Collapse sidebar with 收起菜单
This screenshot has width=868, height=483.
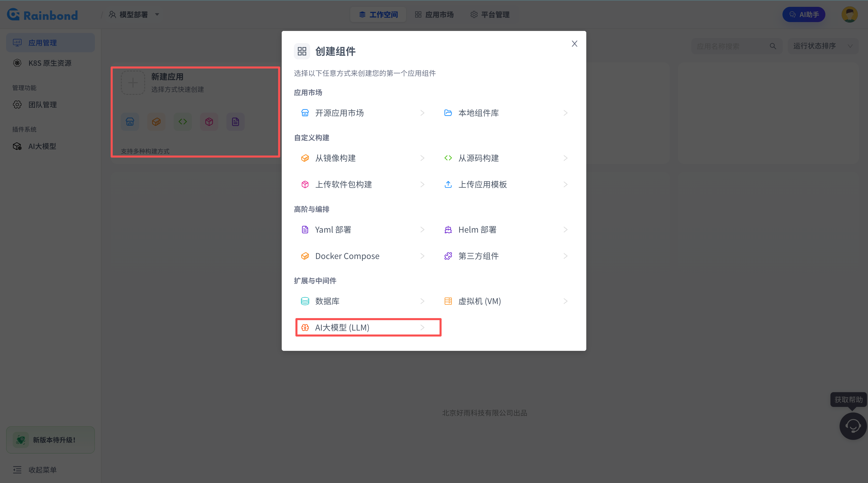[35, 470]
